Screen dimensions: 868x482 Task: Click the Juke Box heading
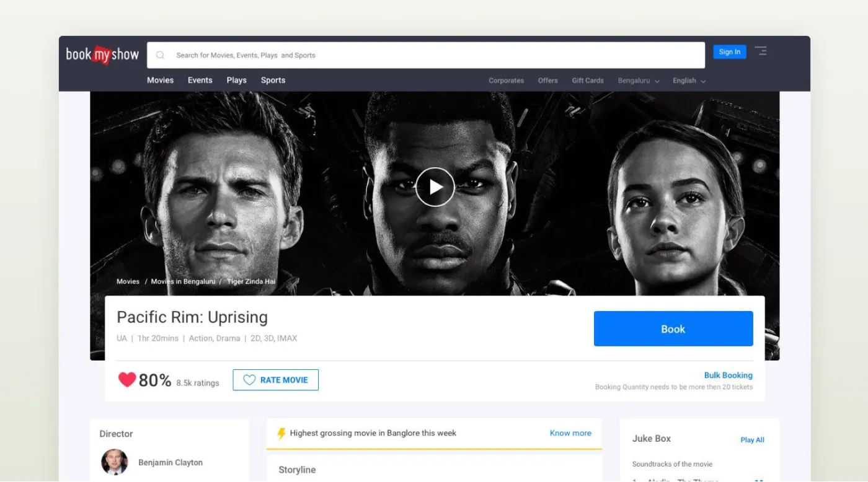[x=652, y=439]
